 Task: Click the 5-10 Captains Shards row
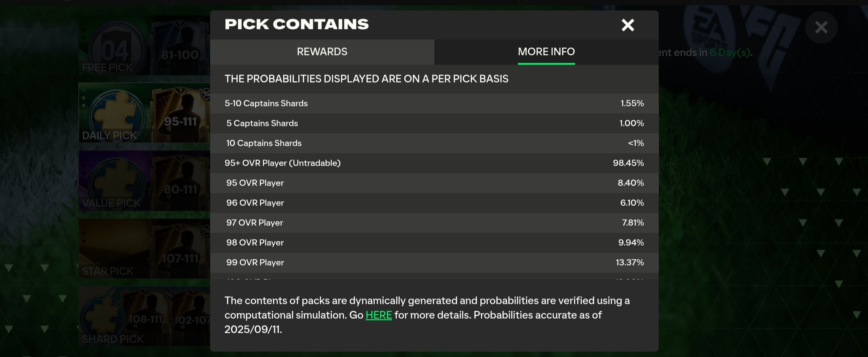coord(434,103)
